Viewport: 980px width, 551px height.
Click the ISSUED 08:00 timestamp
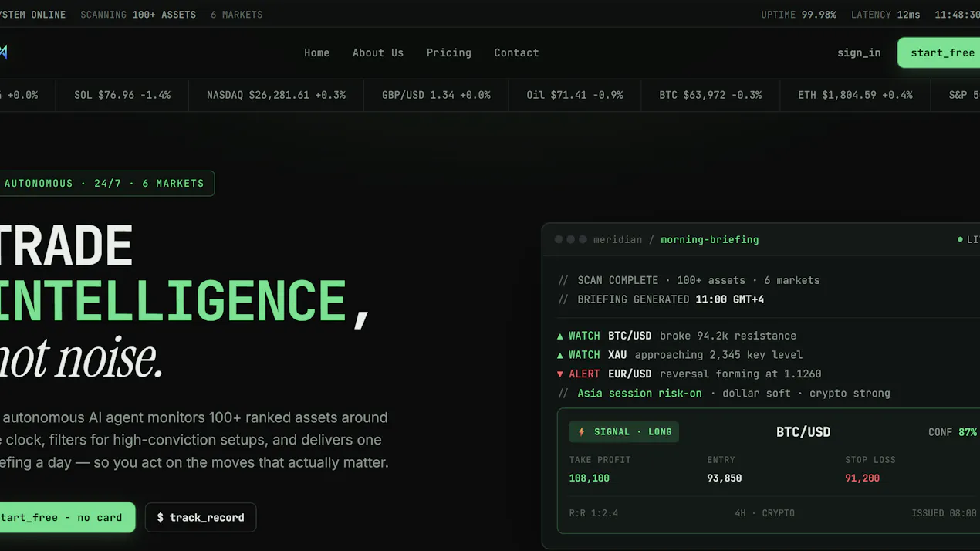click(945, 513)
